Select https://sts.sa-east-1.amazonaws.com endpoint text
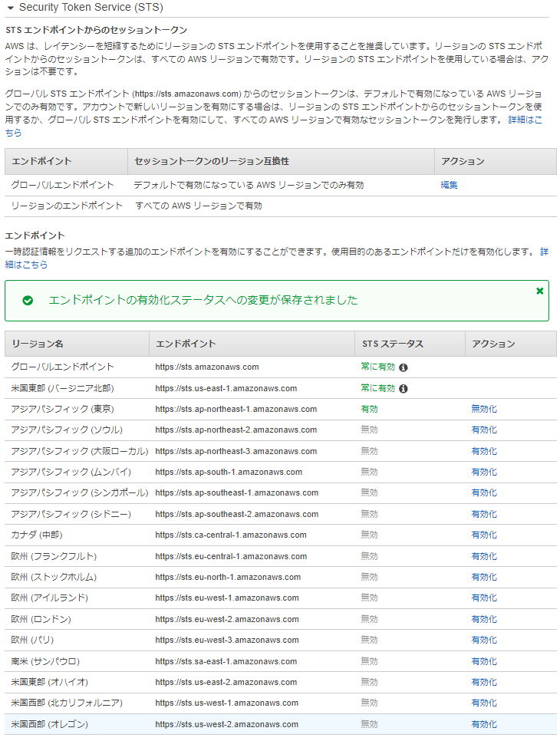The image size is (560, 741). pyautogui.click(x=226, y=661)
